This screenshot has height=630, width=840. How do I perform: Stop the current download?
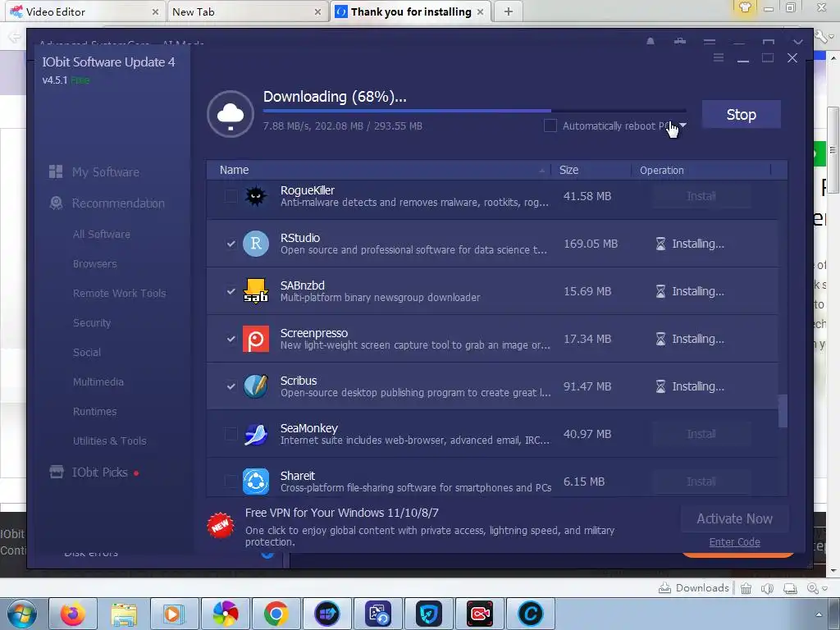(x=741, y=114)
